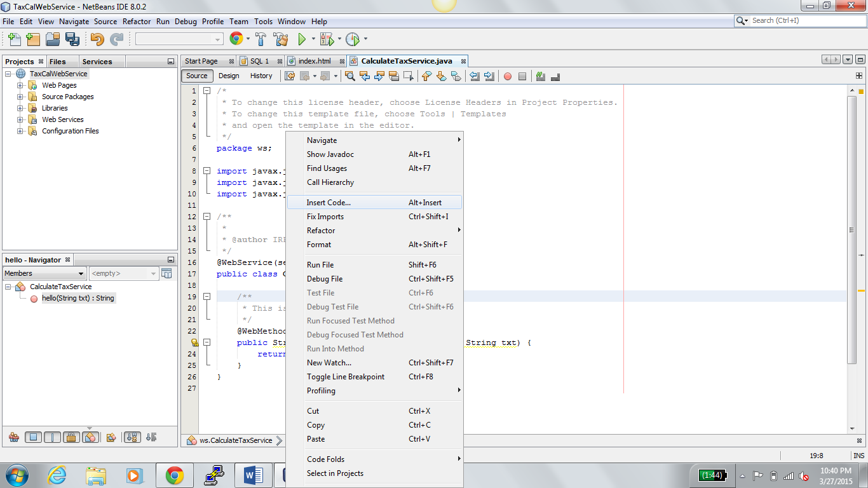The height and width of the screenshot is (488, 868).
Task: Click the volume muted tray icon
Action: tap(804, 475)
